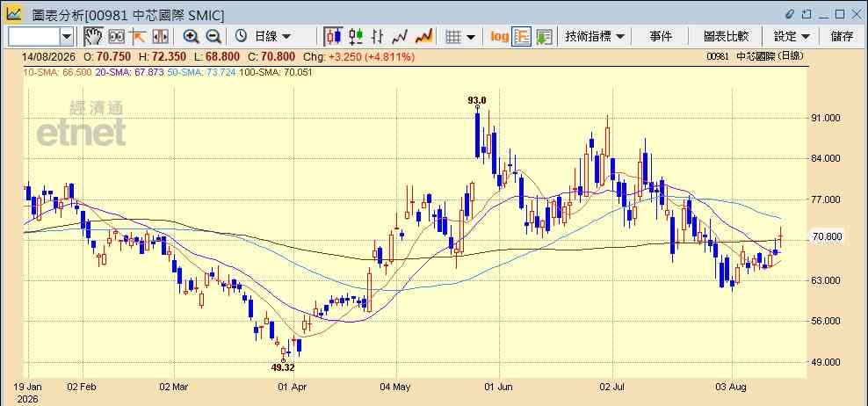Click the window title 圖表分析[00981 中芯國際 SMIC]

(x=128, y=14)
